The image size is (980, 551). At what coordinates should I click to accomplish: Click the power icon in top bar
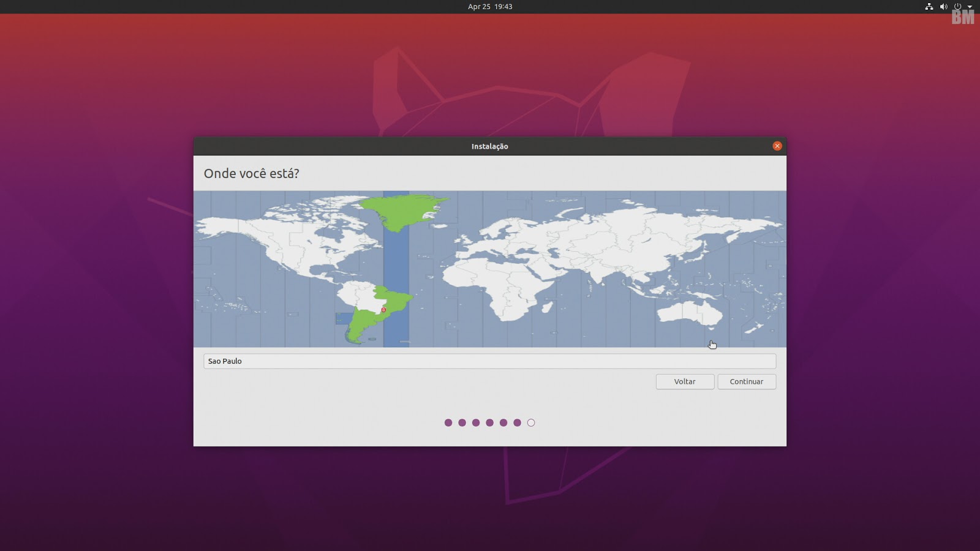tap(957, 7)
